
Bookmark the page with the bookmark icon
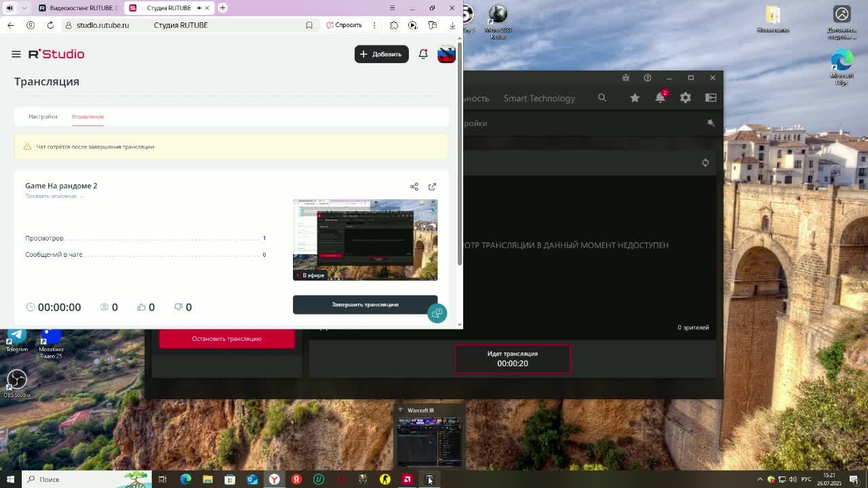[309, 25]
